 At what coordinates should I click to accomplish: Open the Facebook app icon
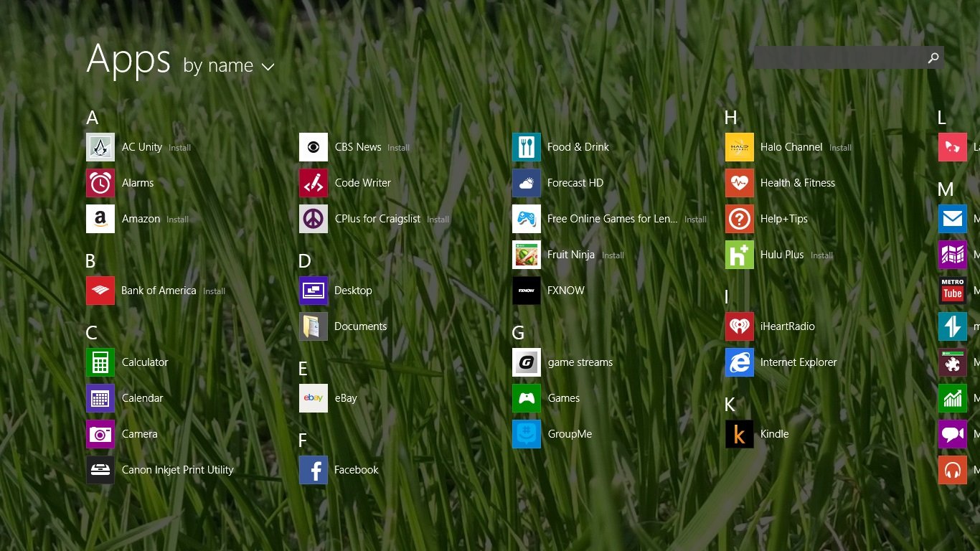click(x=314, y=470)
